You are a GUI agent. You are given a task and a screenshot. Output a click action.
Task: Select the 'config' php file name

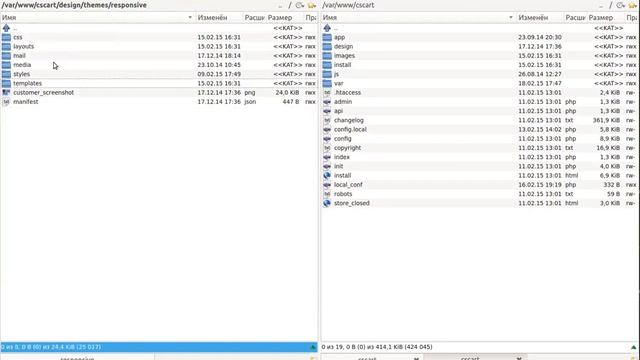pos(342,139)
